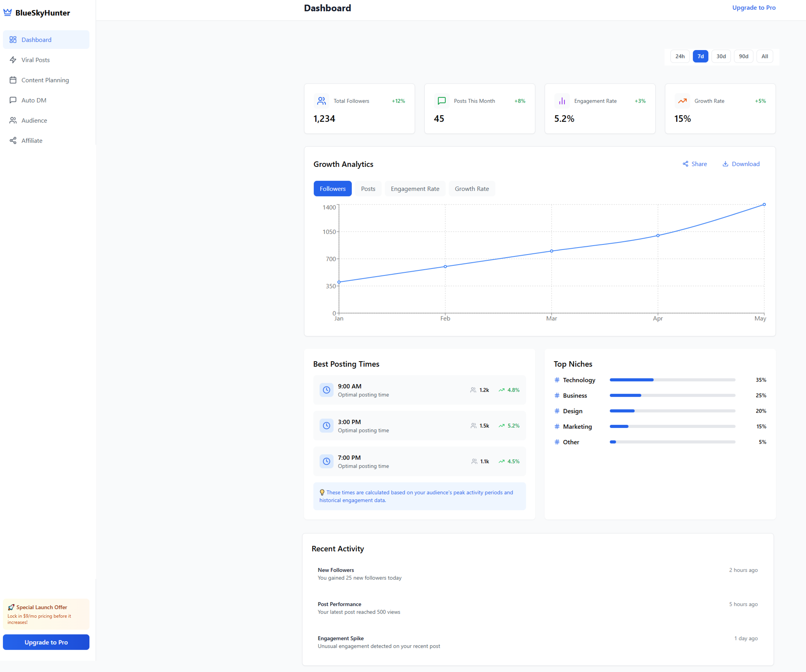Select the 24h time range

click(680, 56)
